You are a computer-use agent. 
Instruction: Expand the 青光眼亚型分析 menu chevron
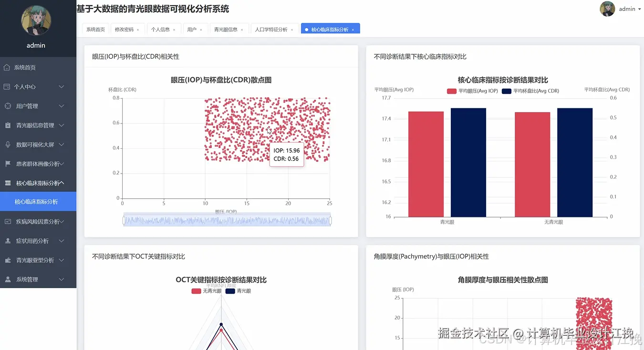coord(62,260)
